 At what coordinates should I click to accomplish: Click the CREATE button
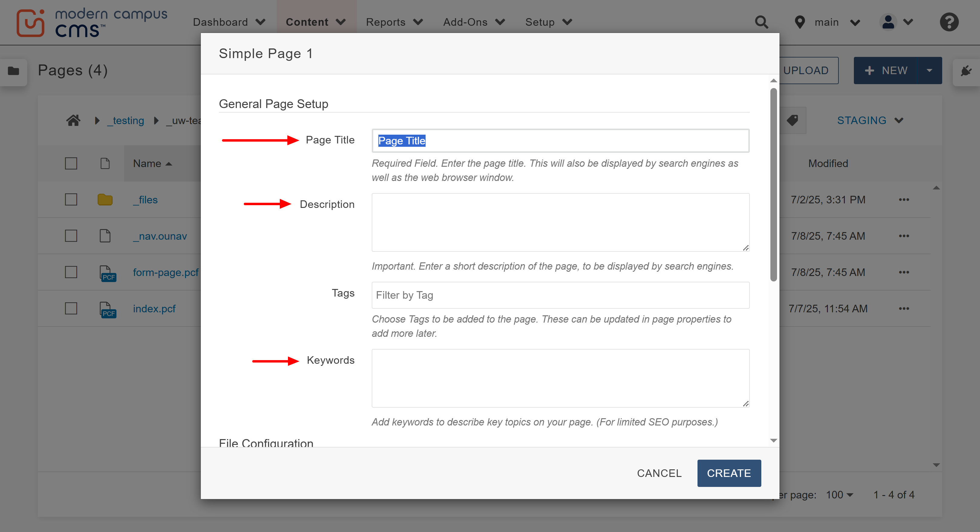729,473
